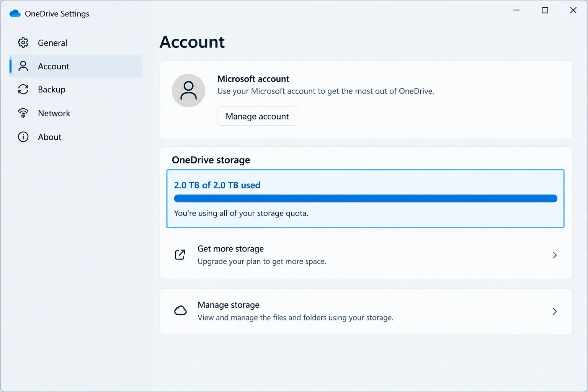The width and height of the screenshot is (588, 392).
Task: Open the About tab
Action: pyautogui.click(x=76, y=137)
